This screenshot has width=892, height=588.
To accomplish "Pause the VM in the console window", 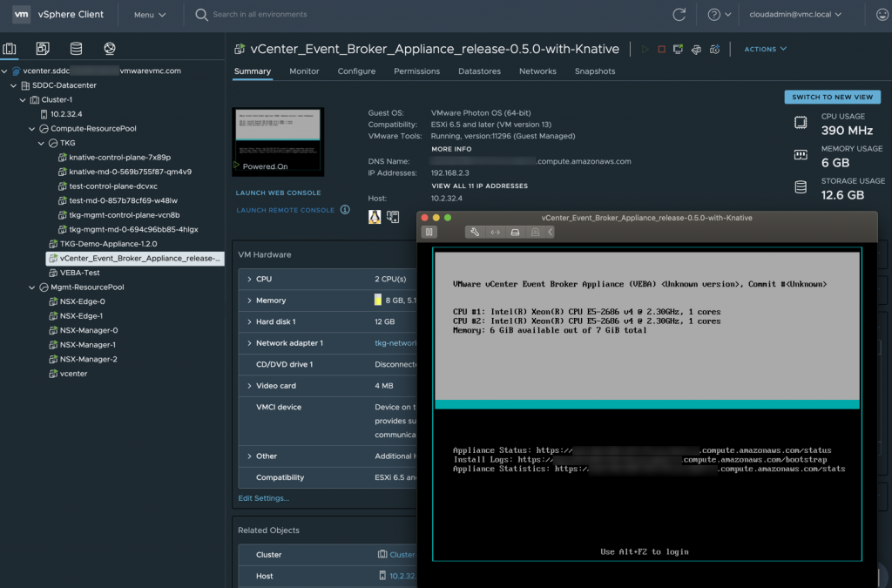I will [x=429, y=232].
